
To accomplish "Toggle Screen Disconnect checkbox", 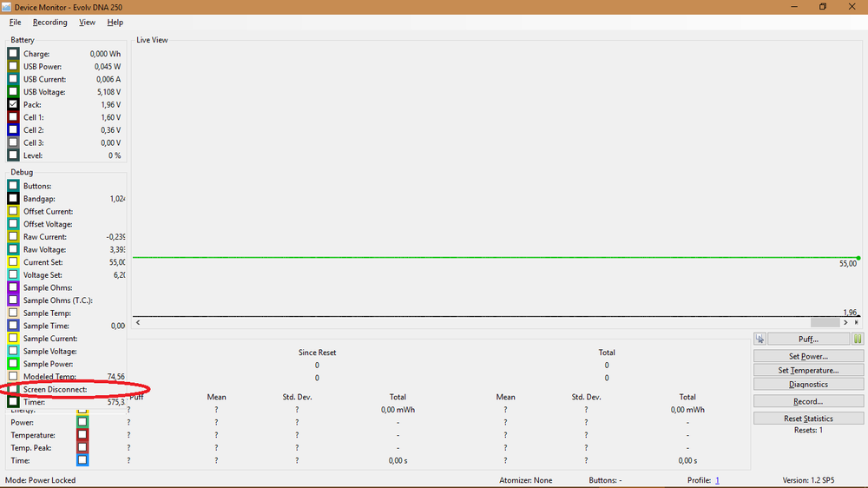I will click(x=13, y=389).
